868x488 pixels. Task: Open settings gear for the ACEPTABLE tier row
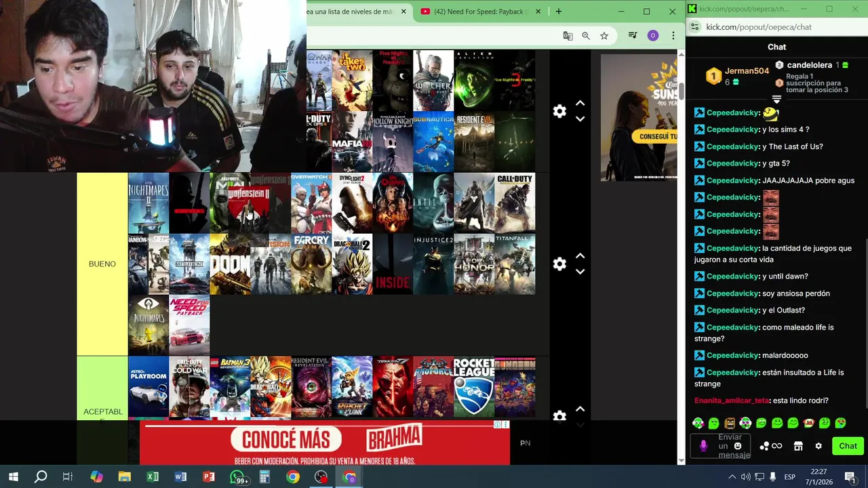click(559, 415)
